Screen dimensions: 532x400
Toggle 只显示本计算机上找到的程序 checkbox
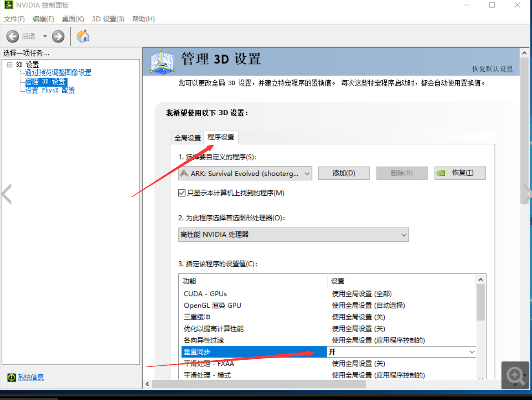181,193
